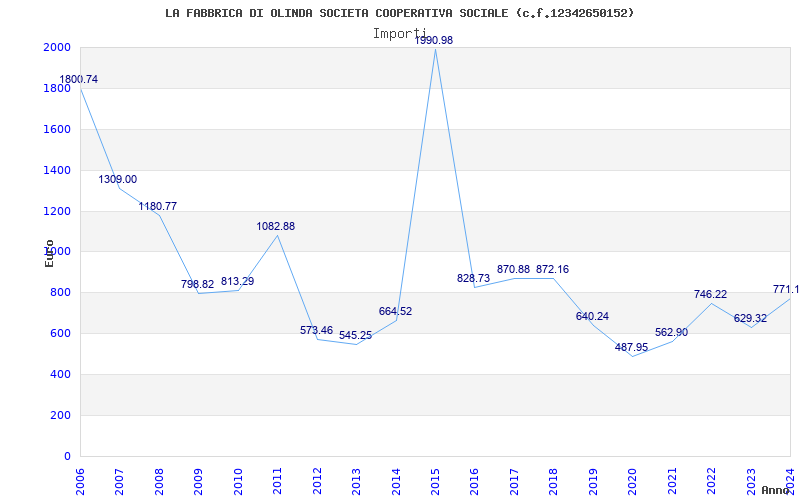Select the 545.25 data label
Screen dimensions: 800x500
356,336
